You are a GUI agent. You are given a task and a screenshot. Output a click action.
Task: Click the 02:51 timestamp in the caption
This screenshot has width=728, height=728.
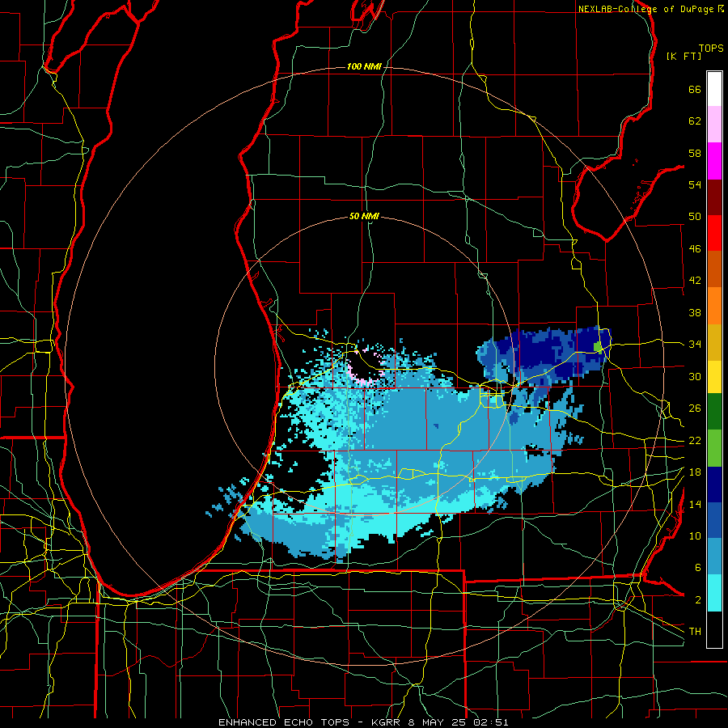pos(491,722)
